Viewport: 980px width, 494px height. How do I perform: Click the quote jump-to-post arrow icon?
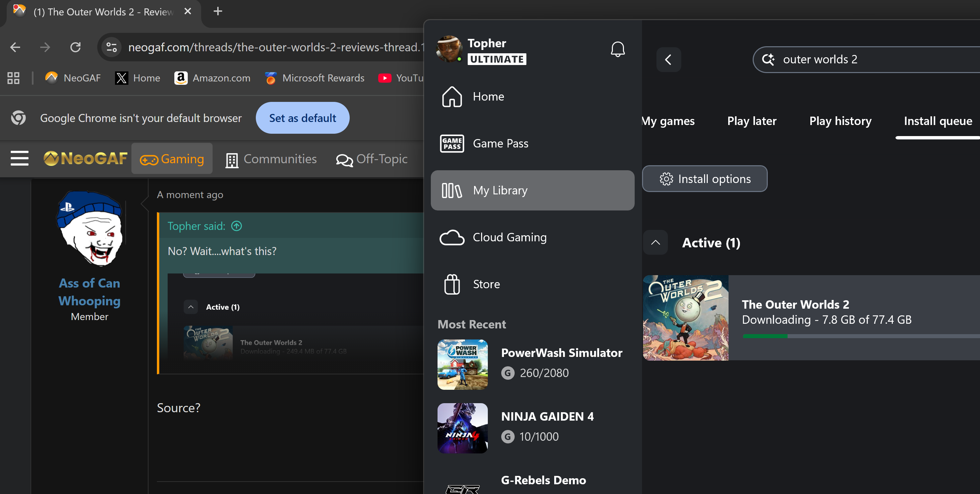click(x=237, y=226)
